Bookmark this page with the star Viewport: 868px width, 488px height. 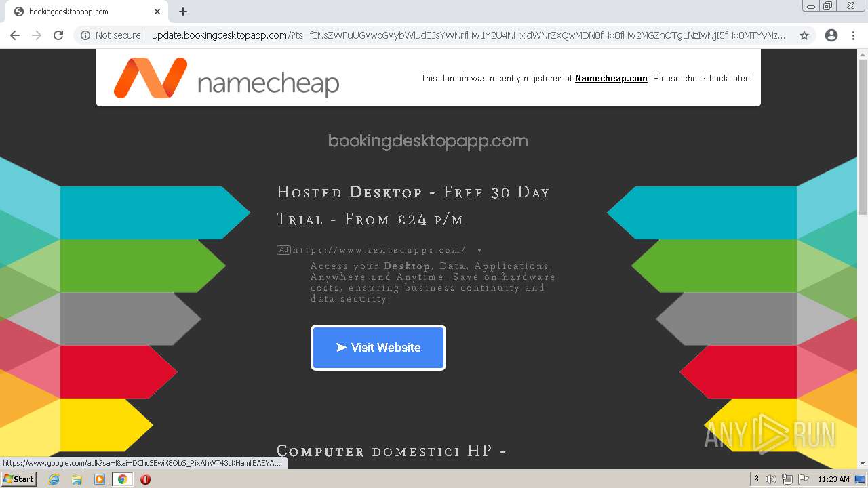tap(804, 35)
